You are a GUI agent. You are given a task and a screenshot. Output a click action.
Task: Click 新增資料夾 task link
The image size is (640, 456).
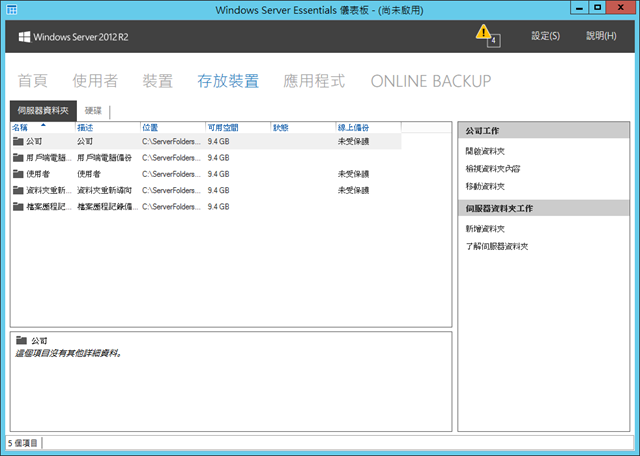(485, 229)
